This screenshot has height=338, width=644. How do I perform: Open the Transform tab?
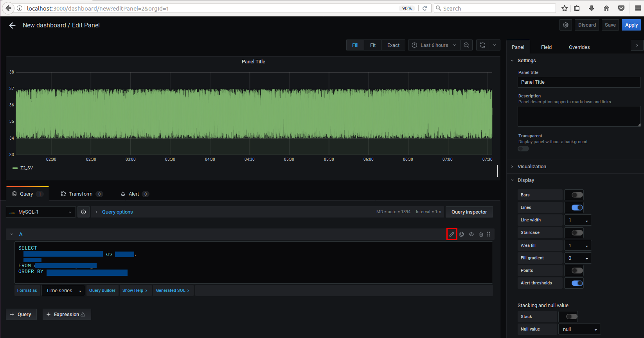click(82, 194)
